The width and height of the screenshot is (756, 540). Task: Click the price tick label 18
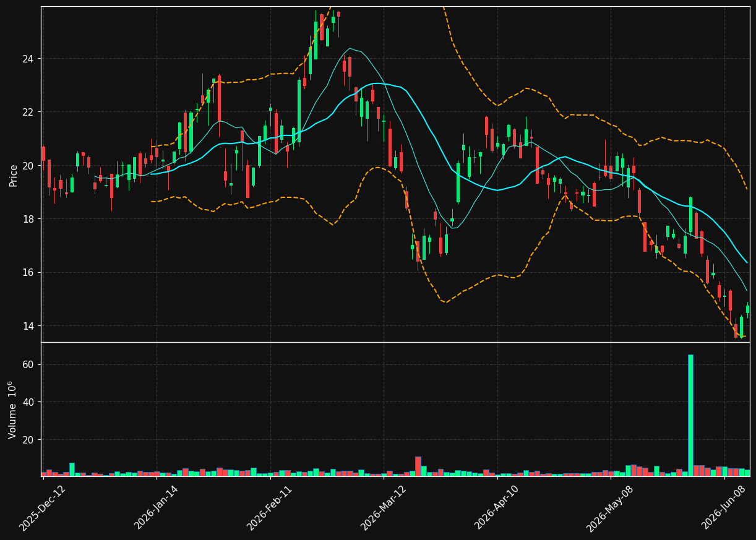click(x=29, y=219)
